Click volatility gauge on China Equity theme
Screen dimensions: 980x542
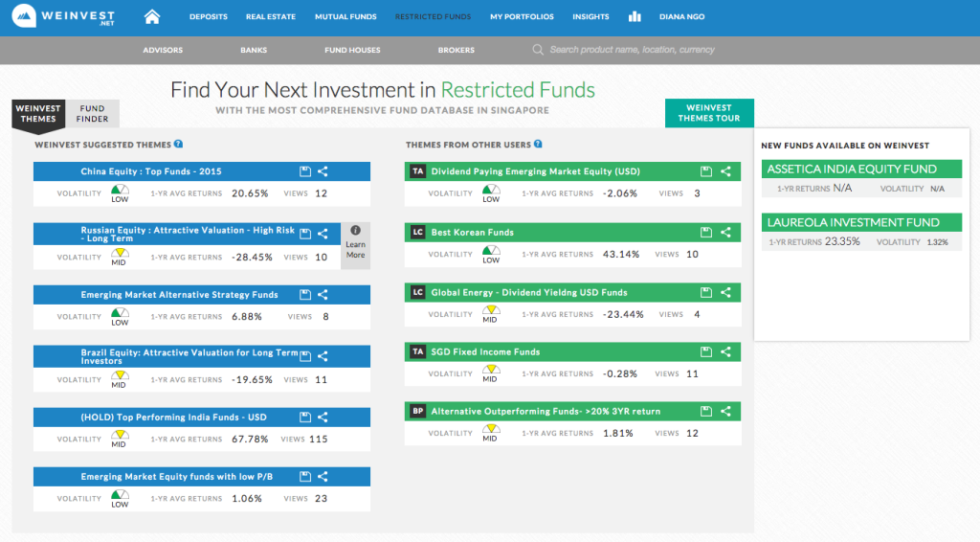[120, 193]
